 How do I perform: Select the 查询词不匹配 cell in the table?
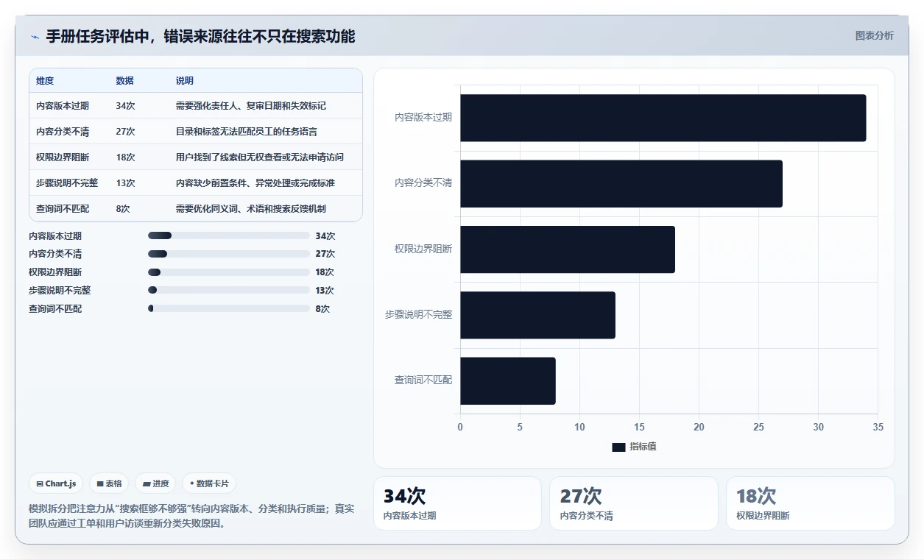point(63,209)
